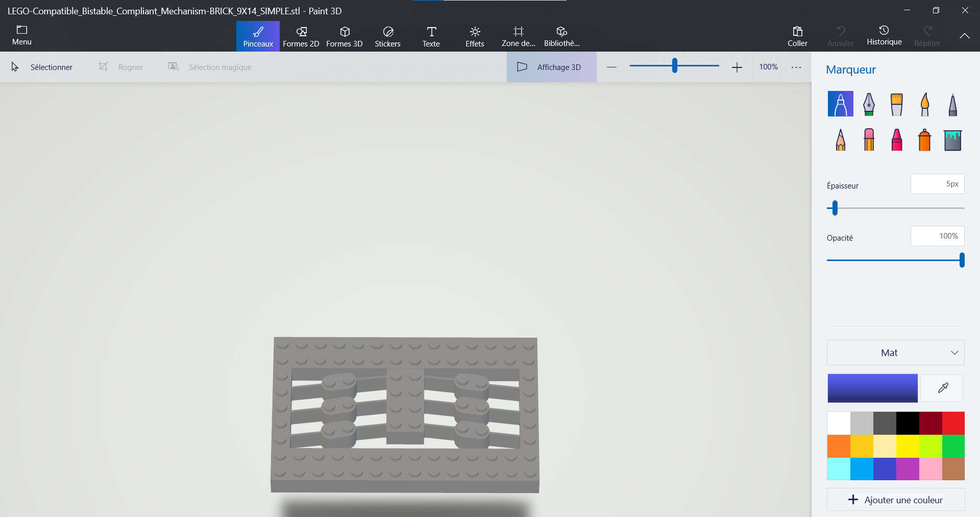Choose the Sélectionner tool
Screen dimensions: 980x517
click(x=42, y=67)
